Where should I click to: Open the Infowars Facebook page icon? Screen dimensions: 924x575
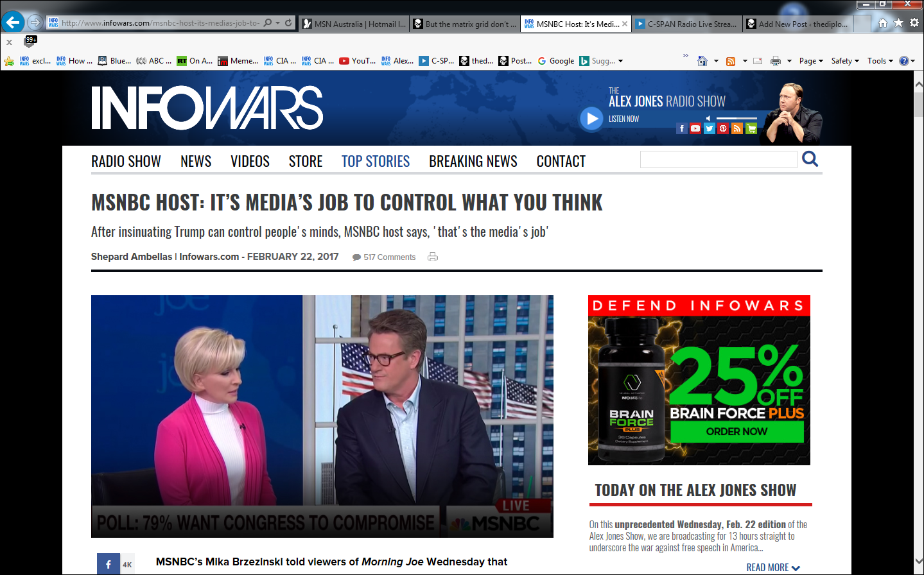pos(682,129)
